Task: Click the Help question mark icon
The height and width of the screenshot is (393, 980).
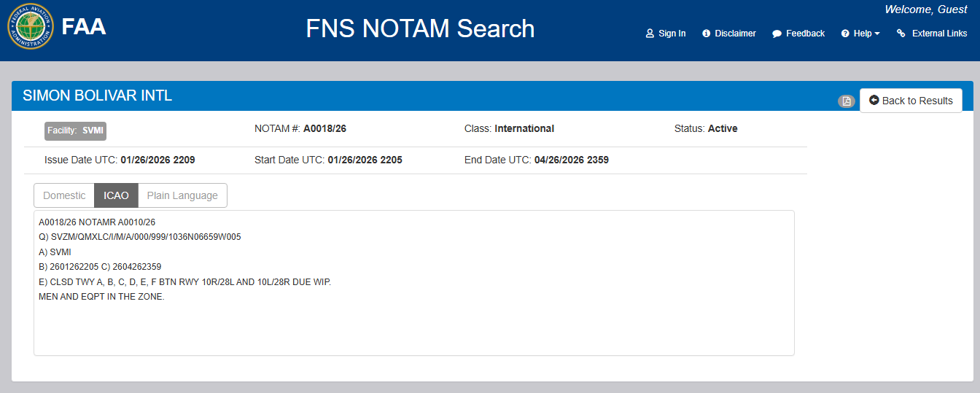Action: (x=845, y=34)
